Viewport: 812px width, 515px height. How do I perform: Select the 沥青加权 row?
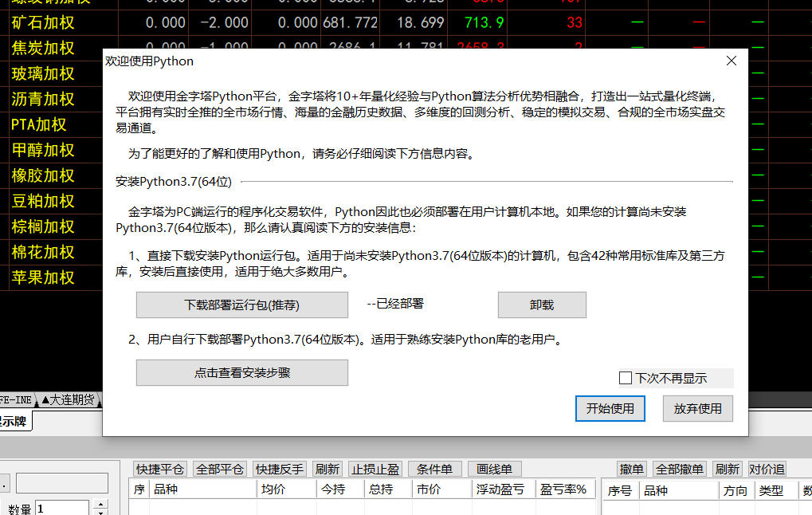tap(43, 99)
